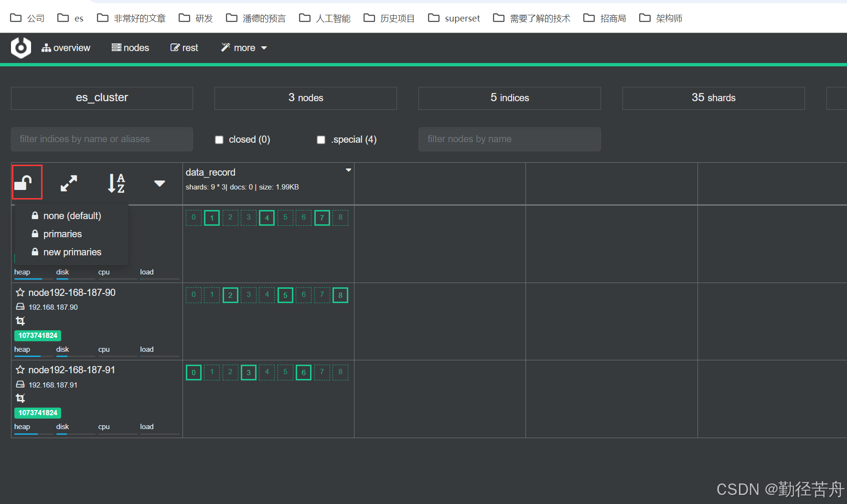This screenshot has width=847, height=504.
Task: Open the 研发 bookmark folder
Action: pyautogui.click(x=196, y=18)
